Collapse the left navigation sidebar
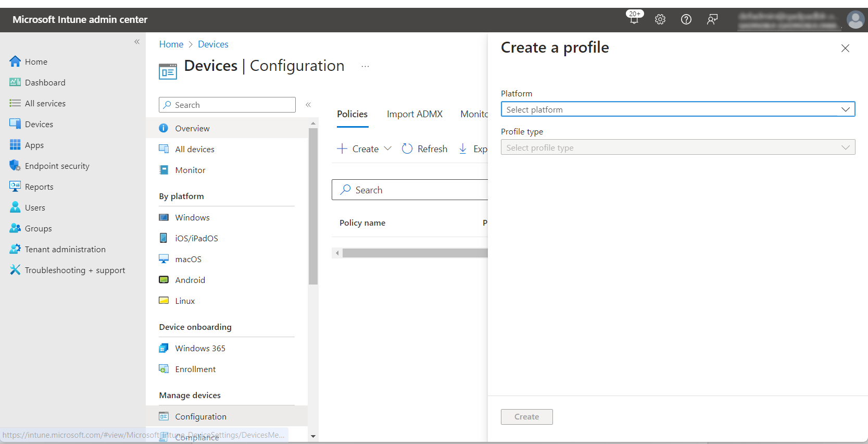This screenshot has height=444, width=868. [x=137, y=42]
